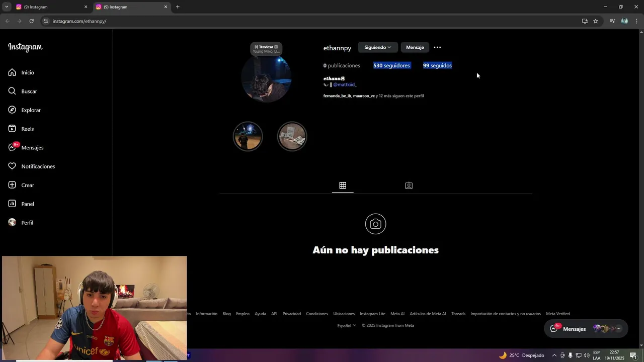Open the 530 seguidores list
This screenshot has width=644, height=362.
tap(391, 65)
